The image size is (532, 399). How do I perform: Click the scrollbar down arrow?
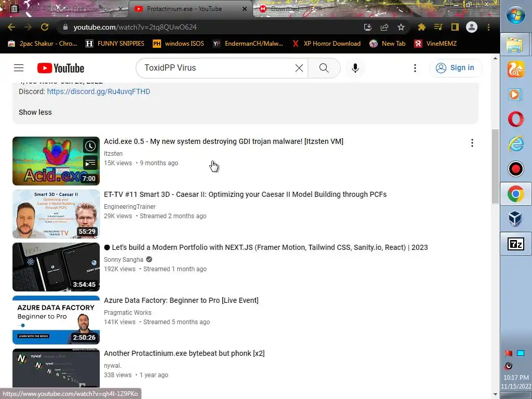pyautogui.click(x=495, y=394)
